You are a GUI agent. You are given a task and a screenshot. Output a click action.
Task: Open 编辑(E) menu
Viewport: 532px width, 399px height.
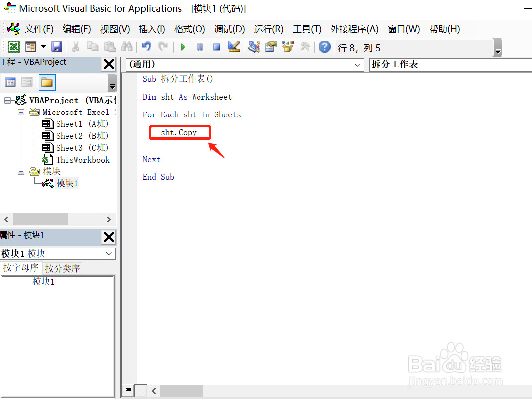[x=77, y=29]
